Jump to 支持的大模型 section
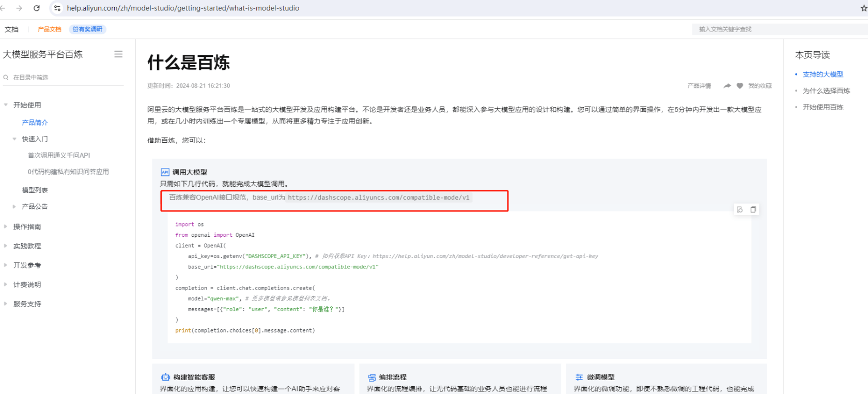The width and height of the screenshot is (868, 394). click(x=823, y=74)
